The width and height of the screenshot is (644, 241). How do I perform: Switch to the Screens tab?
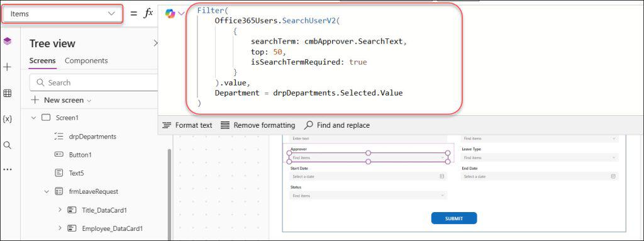pyautogui.click(x=42, y=61)
